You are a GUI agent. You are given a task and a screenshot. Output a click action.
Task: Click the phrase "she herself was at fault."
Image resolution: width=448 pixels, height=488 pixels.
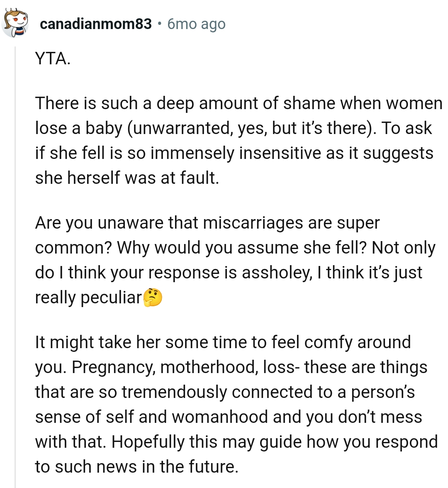pyautogui.click(x=127, y=178)
